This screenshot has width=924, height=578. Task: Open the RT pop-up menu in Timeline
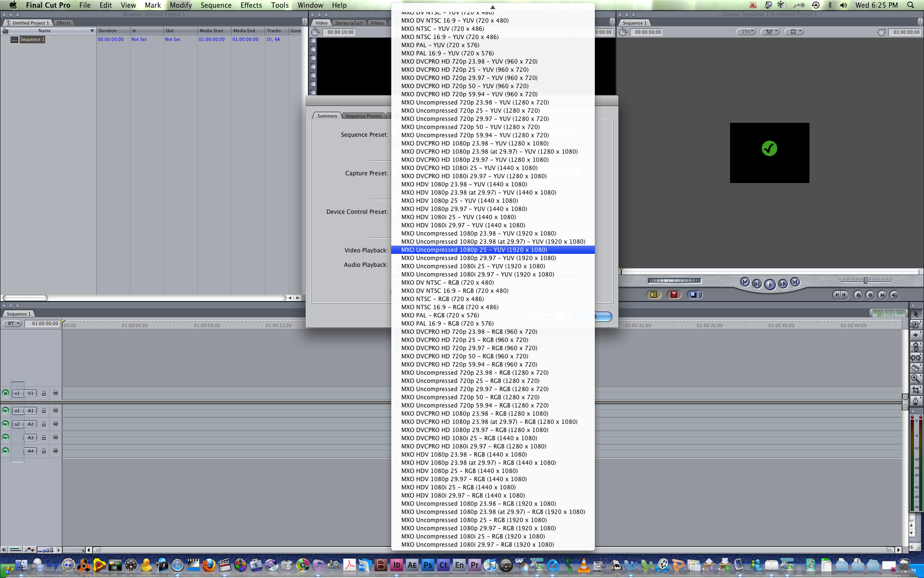[x=13, y=324]
